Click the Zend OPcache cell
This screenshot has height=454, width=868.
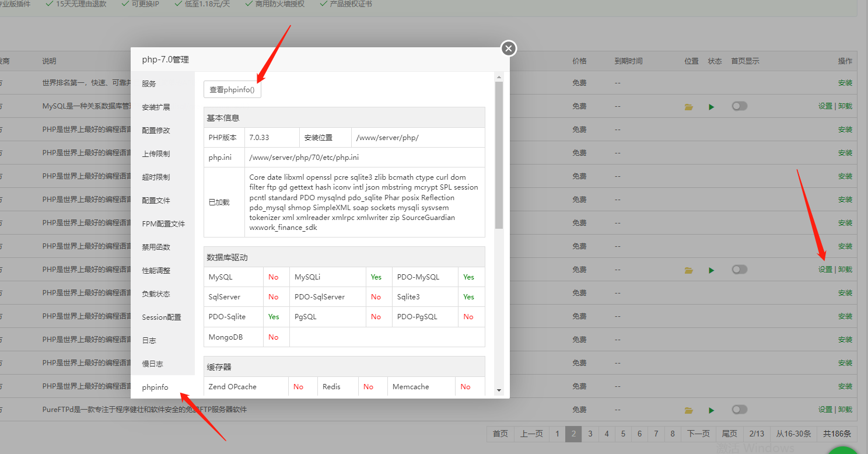(246, 386)
